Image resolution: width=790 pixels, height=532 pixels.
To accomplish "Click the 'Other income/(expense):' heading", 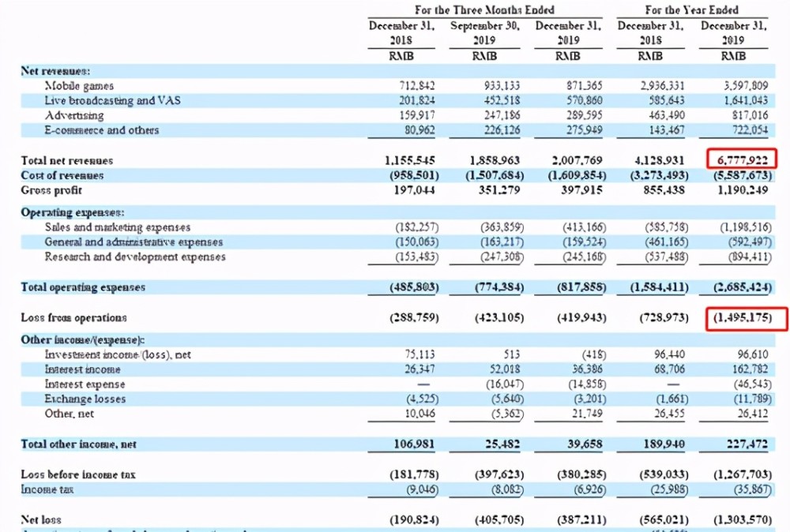I will pos(83,339).
